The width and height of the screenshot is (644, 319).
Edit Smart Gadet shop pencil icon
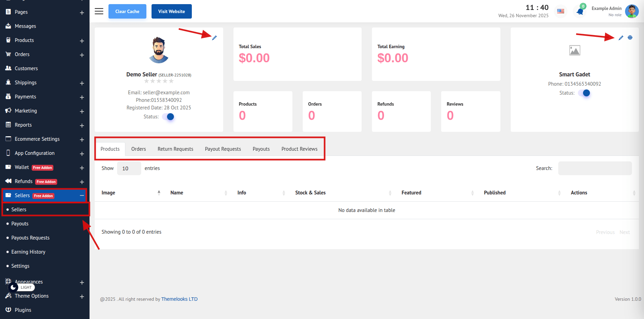click(621, 38)
